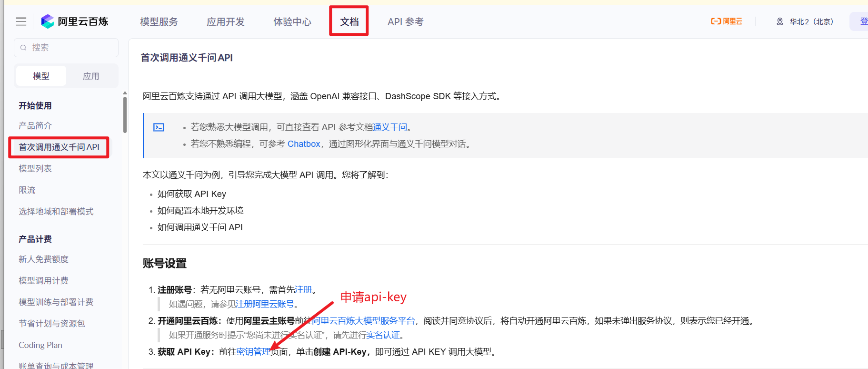Screen dimensions: 868x369
Task: Click the 开始使用 section heading
Action: coord(35,106)
